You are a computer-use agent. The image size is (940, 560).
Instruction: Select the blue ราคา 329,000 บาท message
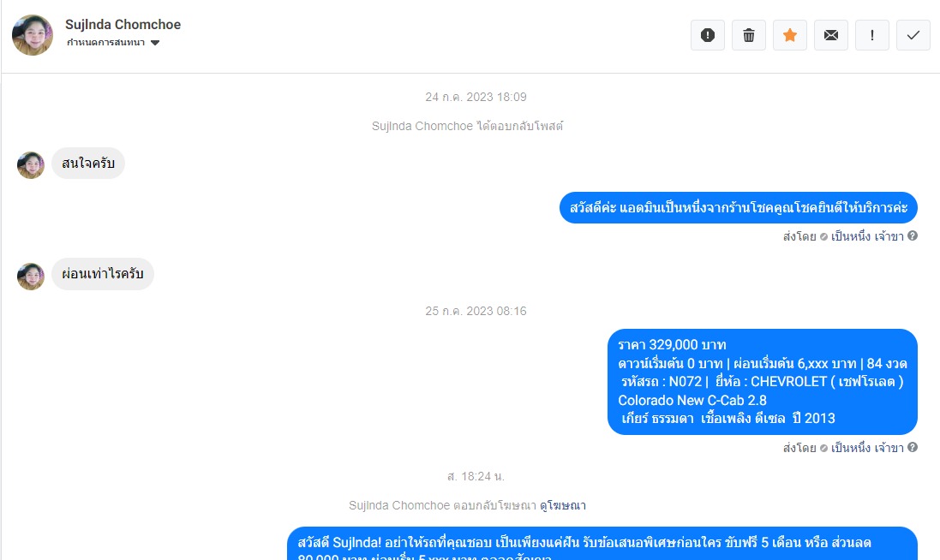click(763, 382)
